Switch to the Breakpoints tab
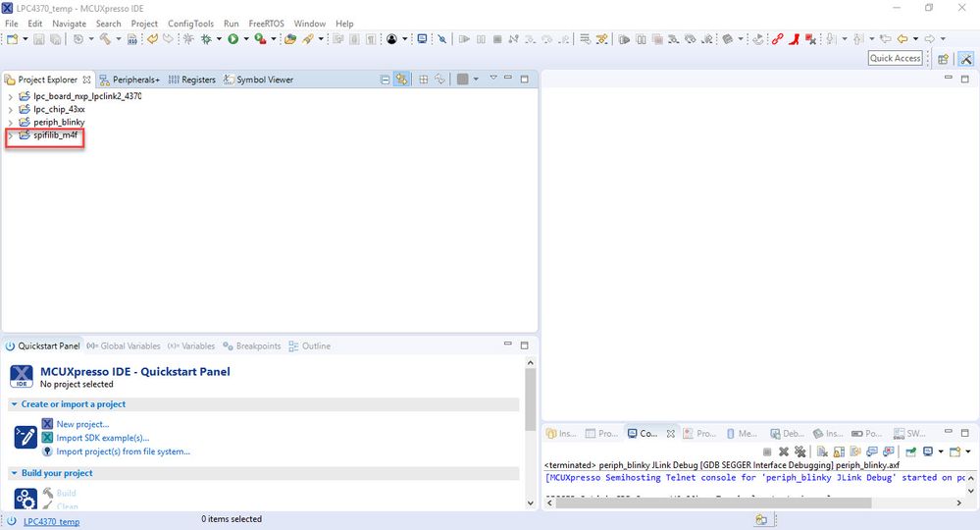This screenshot has width=980, height=530. point(252,345)
